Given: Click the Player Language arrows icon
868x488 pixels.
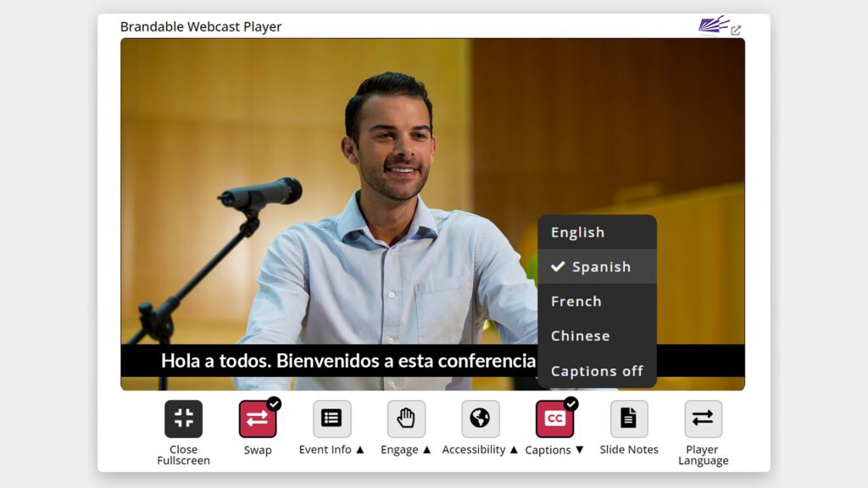Looking at the screenshot, I should click(703, 419).
